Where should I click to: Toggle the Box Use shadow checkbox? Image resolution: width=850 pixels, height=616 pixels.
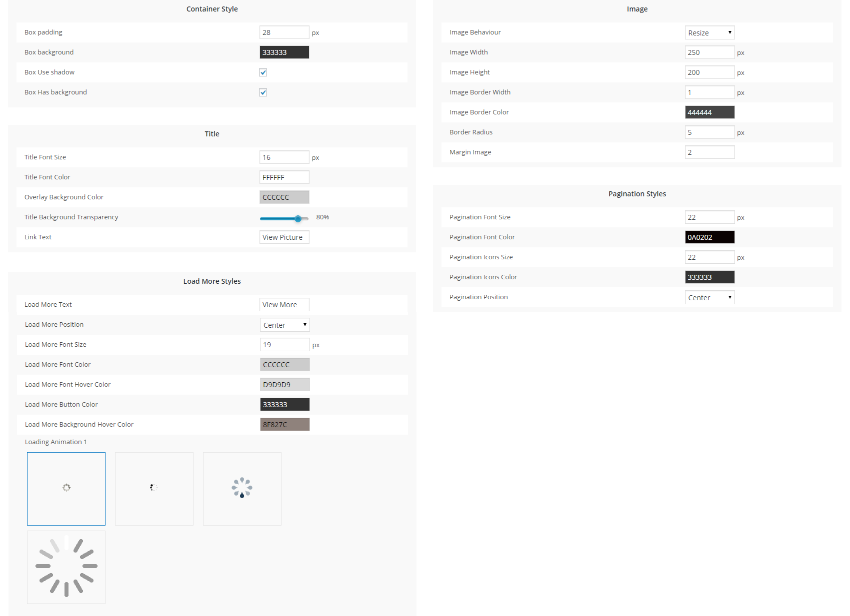[263, 72]
